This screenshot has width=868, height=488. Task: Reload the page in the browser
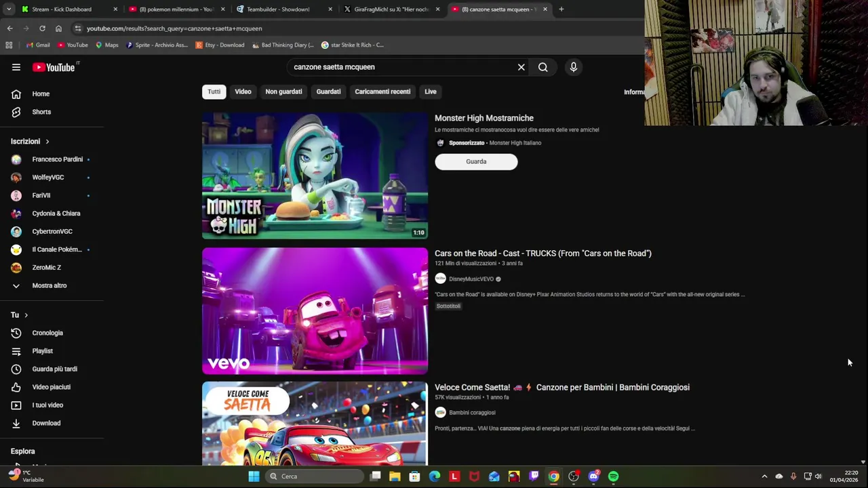pos(42,28)
